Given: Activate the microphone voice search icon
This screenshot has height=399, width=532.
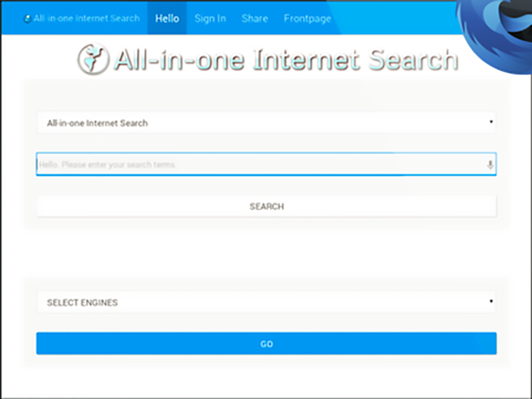Looking at the screenshot, I should pos(490,165).
